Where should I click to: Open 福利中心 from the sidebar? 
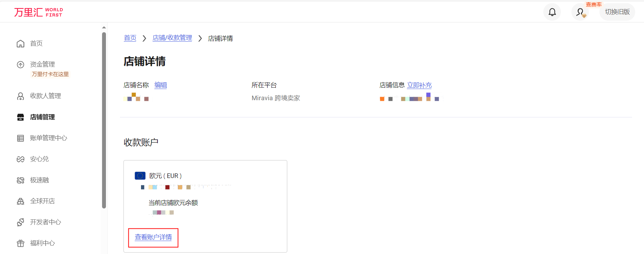(x=42, y=243)
